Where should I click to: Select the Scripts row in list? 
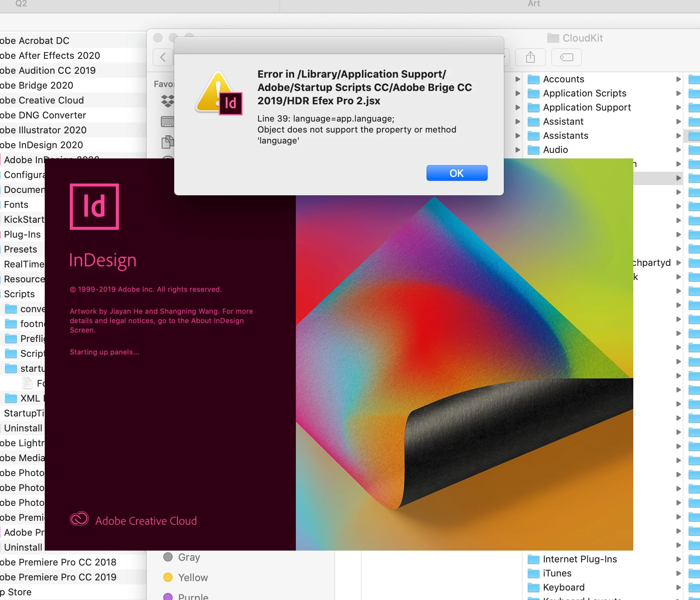[x=22, y=294]
